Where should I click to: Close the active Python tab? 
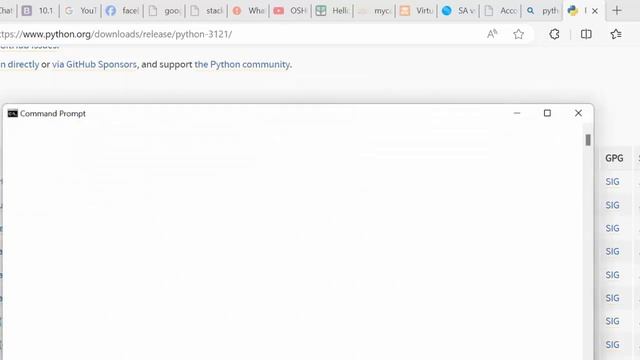coord(595,11)
